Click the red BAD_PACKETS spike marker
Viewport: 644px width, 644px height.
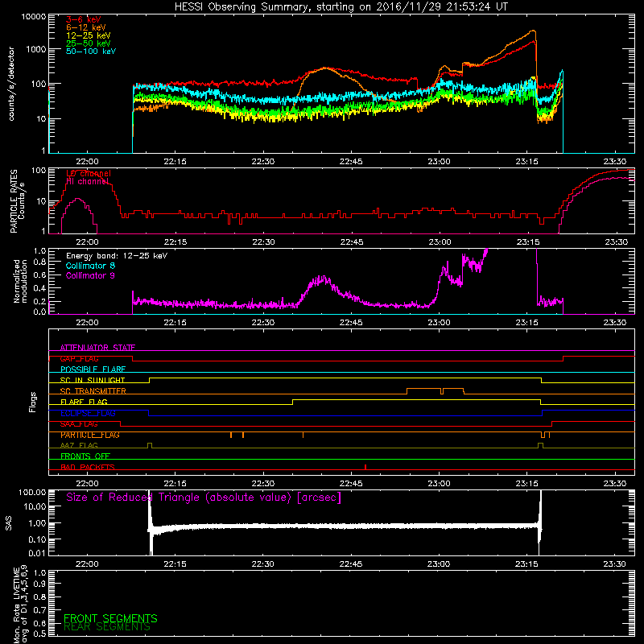click(x=365, y=467)
